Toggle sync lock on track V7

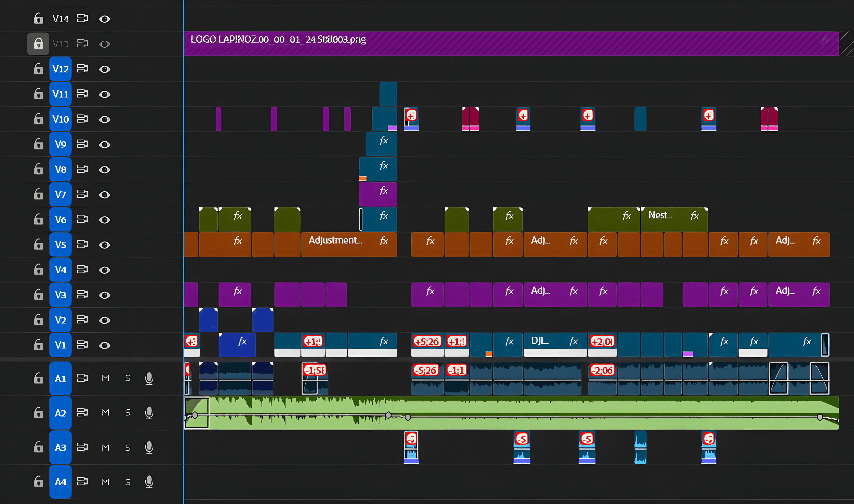coord(83,194)
